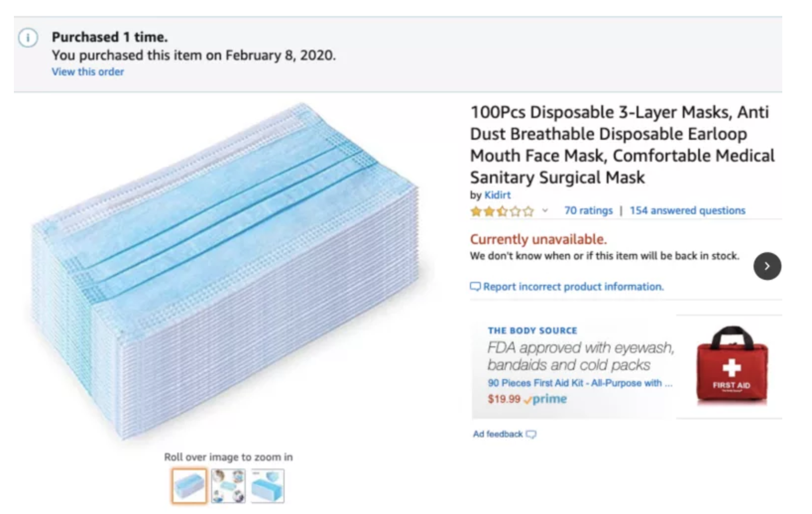Open the 90 Pieces First Aid Kit ad link
The height and width of the screenshot is (514, 812).
(x=580, y=383)
